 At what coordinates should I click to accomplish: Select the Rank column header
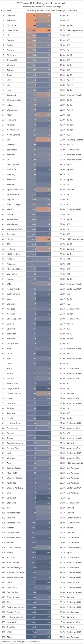(x=4, y=11)
